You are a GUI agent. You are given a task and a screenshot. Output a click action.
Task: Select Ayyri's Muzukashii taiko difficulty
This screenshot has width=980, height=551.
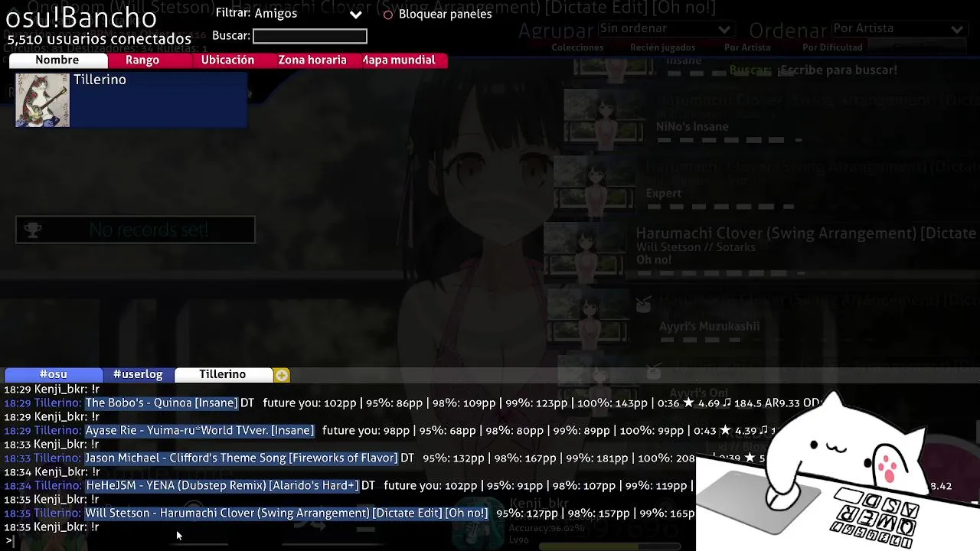click(x=710, y=327)
